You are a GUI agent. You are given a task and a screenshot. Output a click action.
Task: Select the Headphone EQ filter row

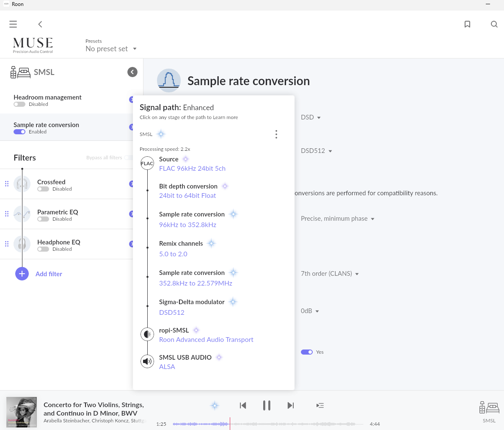pyautogui.click(x=66, y=244)
